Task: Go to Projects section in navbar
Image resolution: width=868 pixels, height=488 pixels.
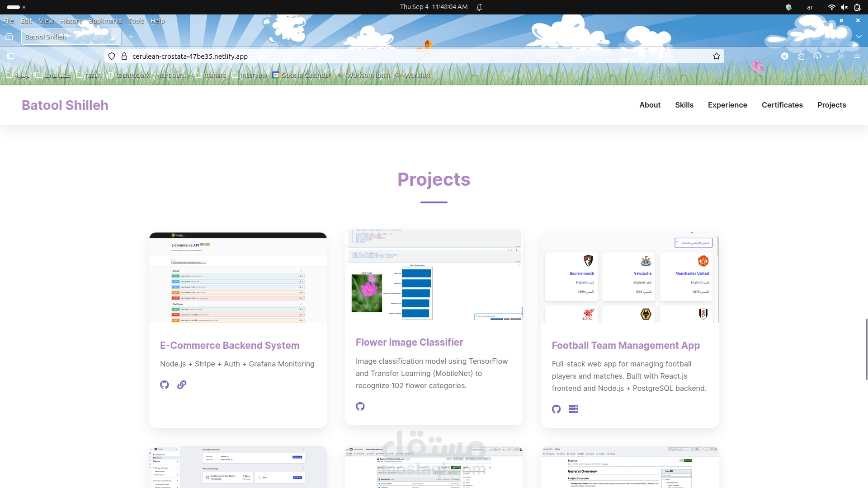Action: click(x=832, y=105)
